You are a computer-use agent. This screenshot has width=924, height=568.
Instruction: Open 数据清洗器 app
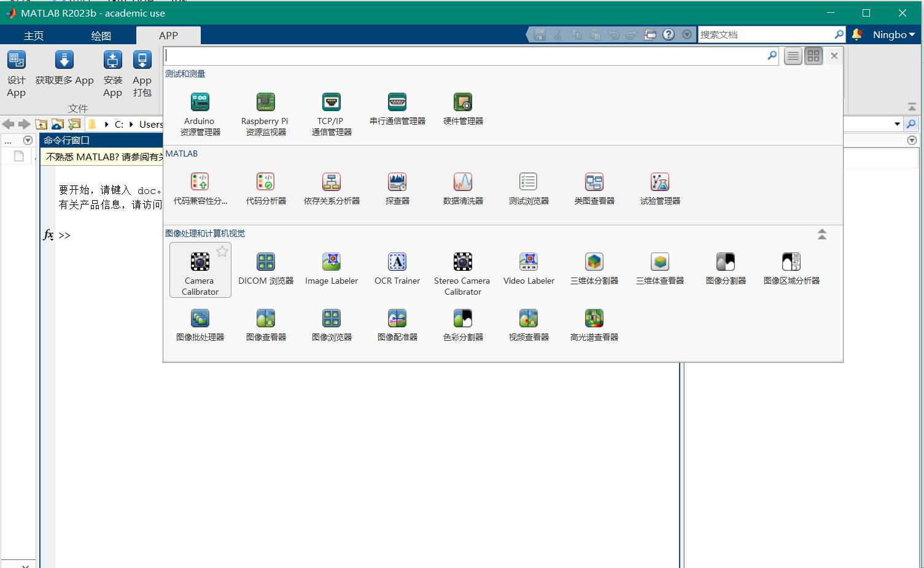[463, 189]
